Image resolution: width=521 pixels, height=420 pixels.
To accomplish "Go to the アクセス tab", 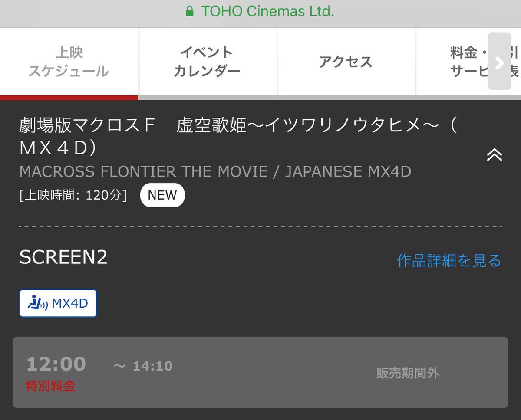I will (346, 62).
